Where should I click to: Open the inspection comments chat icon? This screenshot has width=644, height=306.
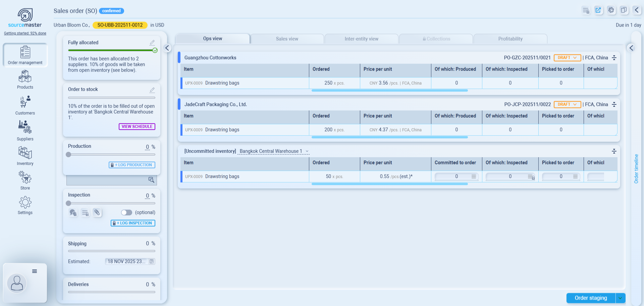(x=73, y=213)
